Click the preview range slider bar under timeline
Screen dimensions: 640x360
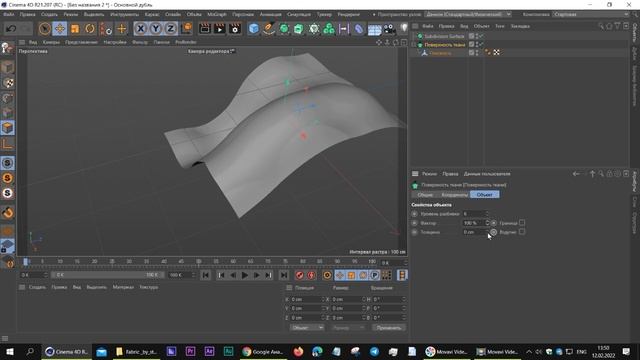click(107, 275)
